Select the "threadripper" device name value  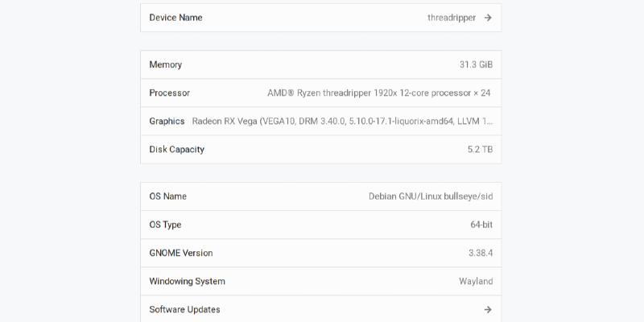452,18
